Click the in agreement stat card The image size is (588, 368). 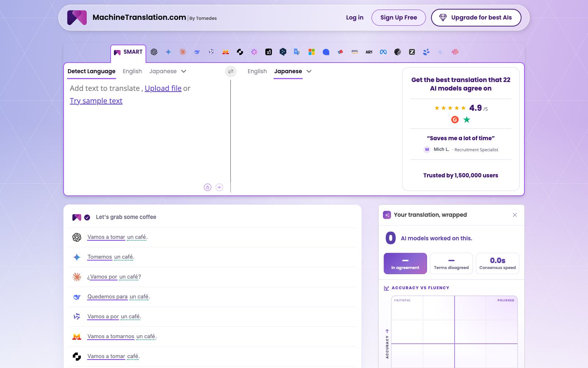tap(405, 263)
